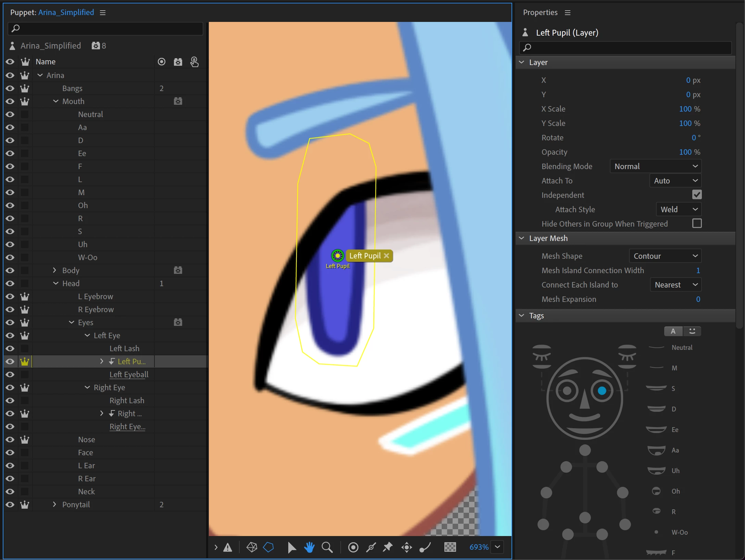Select the arrow Selection tool
Image resolution: width=745 pixels, height=560 pixels.
coord(291,547)
